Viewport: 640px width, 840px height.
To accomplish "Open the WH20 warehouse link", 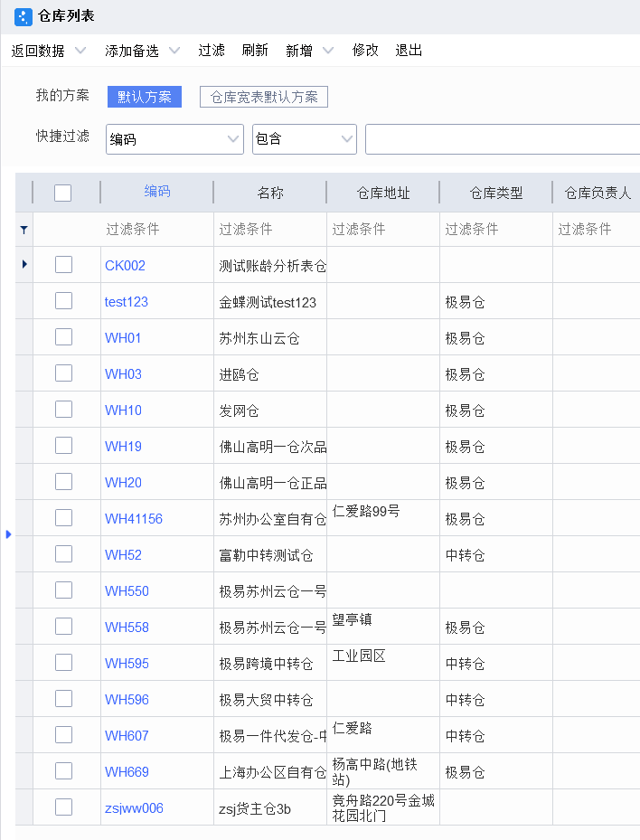I will (x=123, y=483).
